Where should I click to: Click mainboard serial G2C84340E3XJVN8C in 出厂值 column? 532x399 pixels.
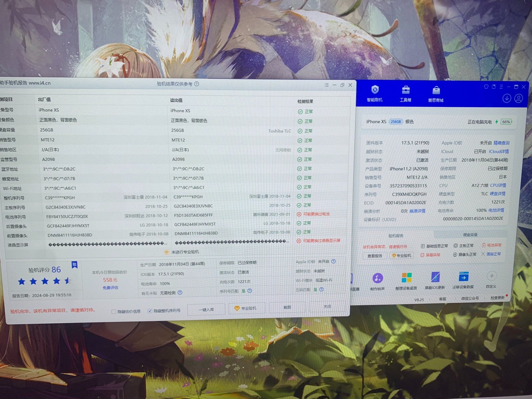tap(65, 207)
